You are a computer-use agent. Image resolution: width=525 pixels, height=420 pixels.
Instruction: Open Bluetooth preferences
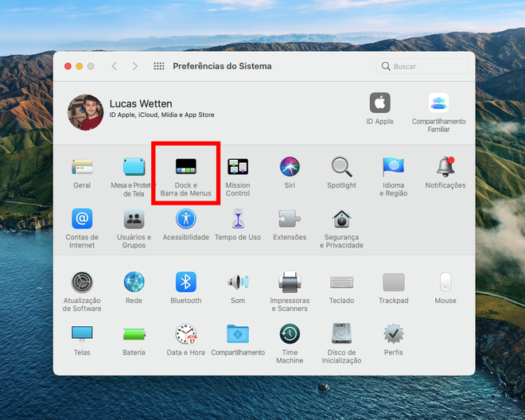pyautogui.click(x=186, y=282)
